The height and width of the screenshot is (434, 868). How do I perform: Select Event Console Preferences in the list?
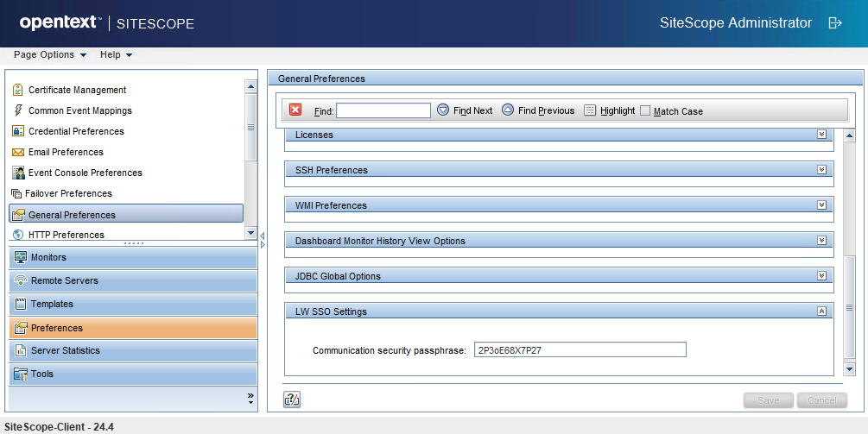pos(86,173)
